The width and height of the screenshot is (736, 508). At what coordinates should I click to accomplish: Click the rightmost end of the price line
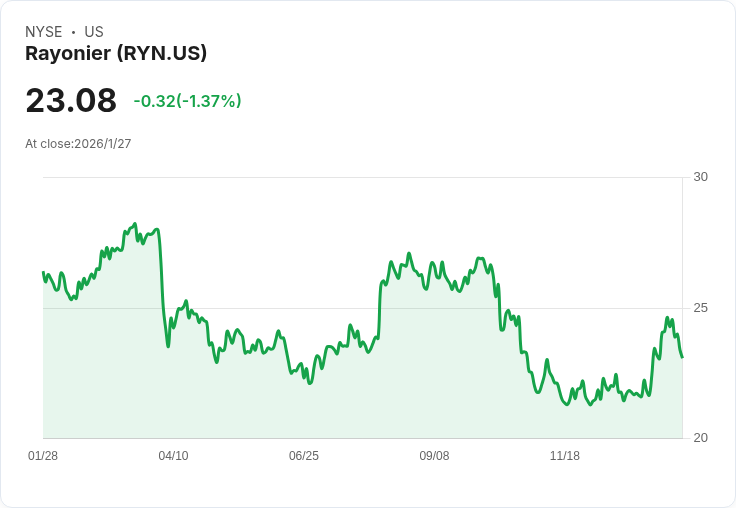pyautogui.click(x=682, y=357)
